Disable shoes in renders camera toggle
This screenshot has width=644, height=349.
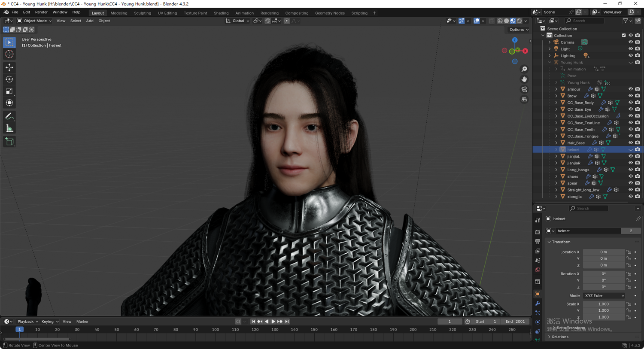[x=638, y=176]
